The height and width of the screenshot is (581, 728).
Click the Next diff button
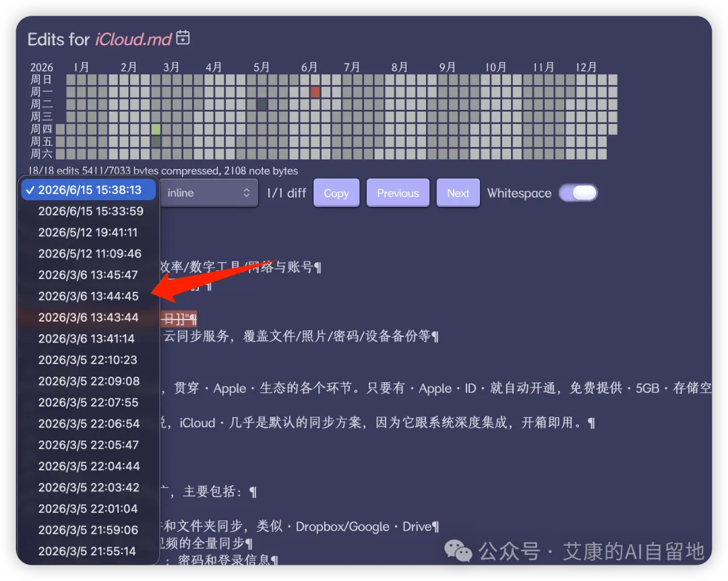pos(458,193)
